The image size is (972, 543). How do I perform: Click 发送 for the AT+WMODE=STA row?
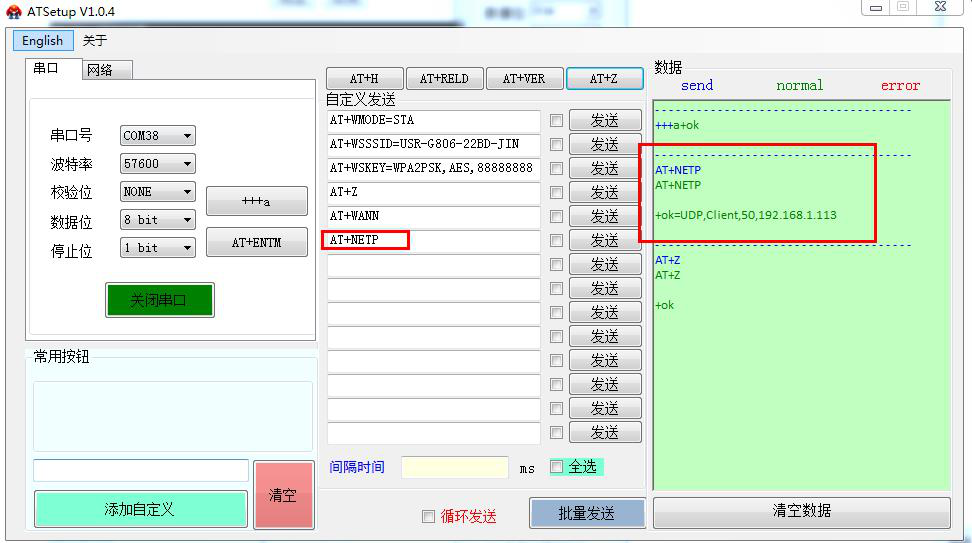coord(605,120)
